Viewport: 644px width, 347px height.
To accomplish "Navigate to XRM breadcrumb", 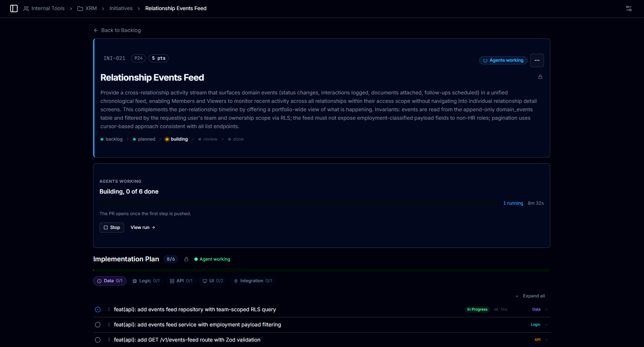I will 91,8.
